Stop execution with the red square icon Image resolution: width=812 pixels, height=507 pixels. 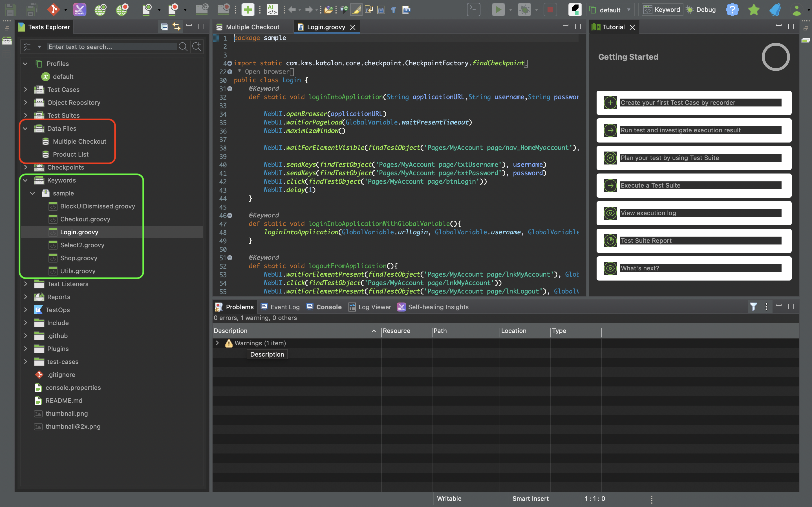550,9
